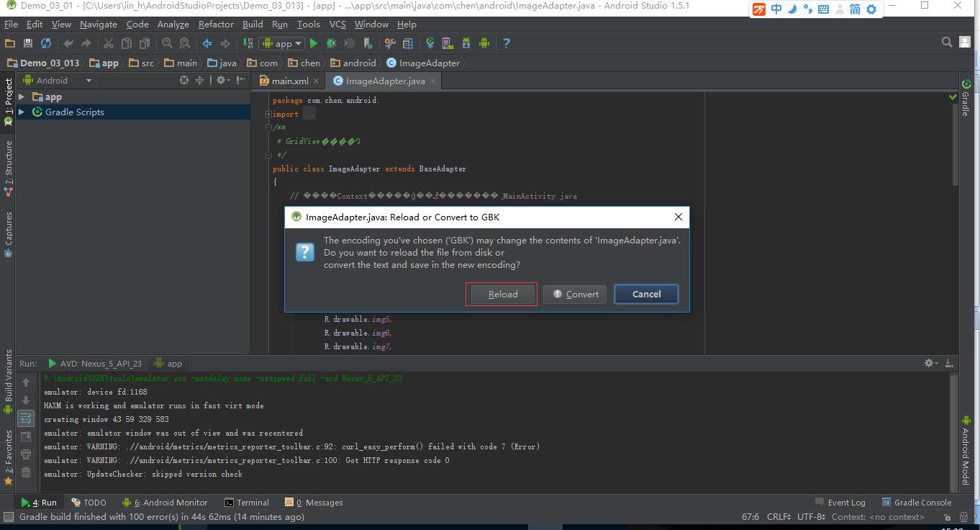Viewport: 980px width, 530px height.
Task: Open the Build menu
Action: 253,24
